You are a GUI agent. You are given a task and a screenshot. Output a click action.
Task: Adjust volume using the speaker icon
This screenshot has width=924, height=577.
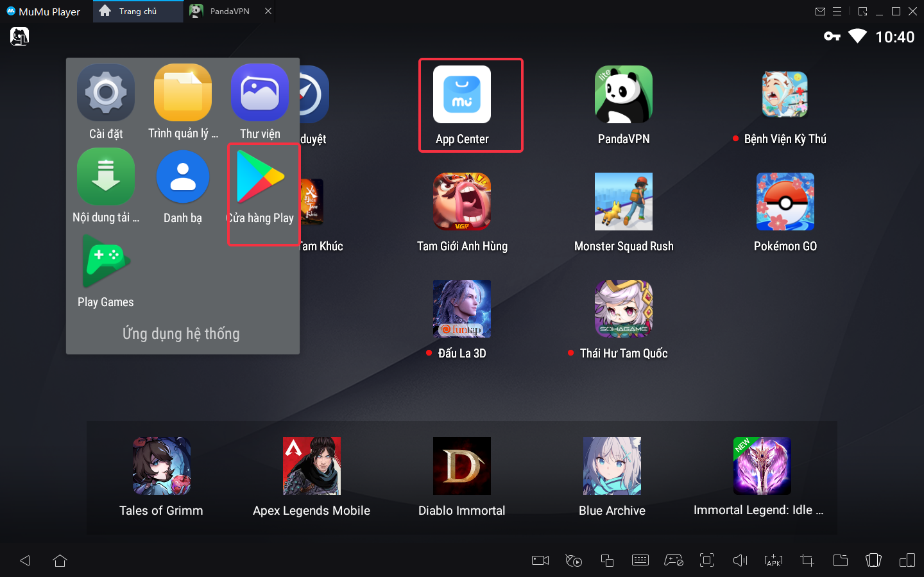pos(740,560)
